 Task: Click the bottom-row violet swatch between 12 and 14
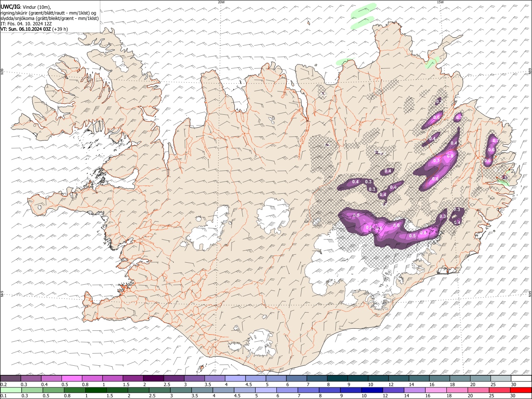click(393, 390)
